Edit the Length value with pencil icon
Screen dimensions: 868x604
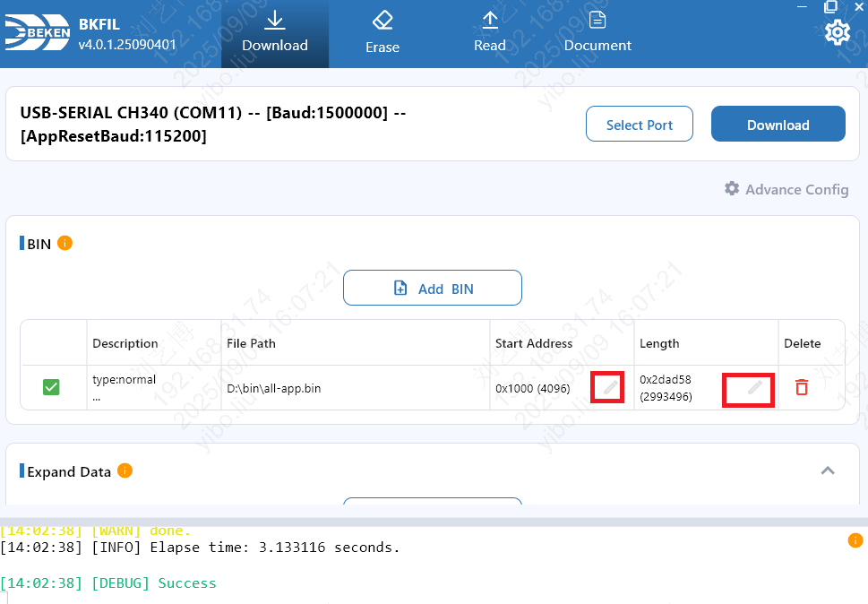[x=755, y=387]
